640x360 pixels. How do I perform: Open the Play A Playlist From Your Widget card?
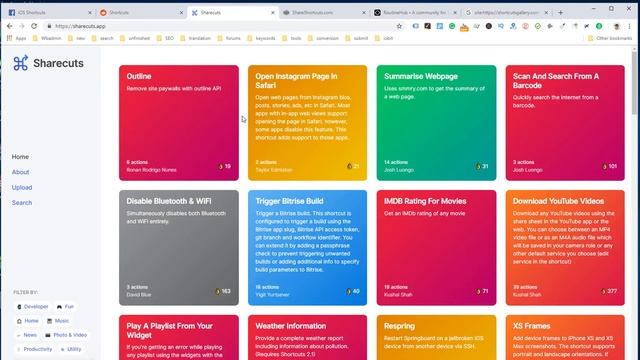point(179,338)
